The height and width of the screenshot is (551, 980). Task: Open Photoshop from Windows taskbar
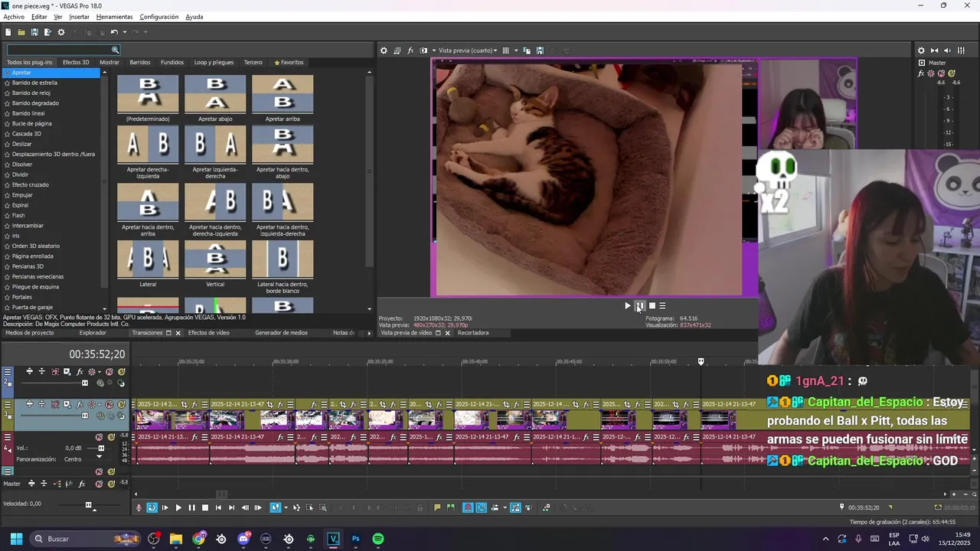(x=355, y=539)
